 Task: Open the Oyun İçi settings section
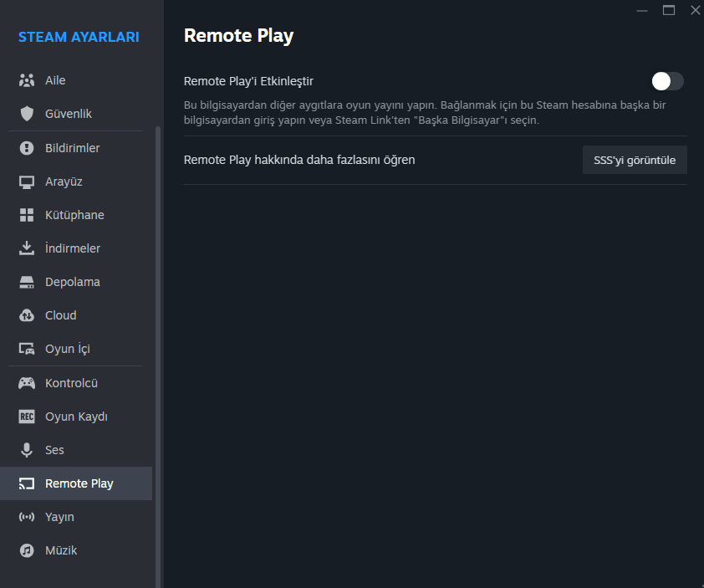click(67, 349)
